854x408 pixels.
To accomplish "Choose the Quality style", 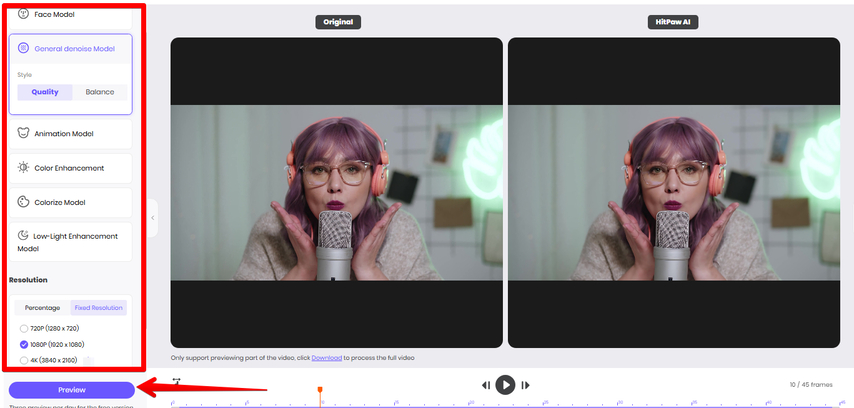I will 45,92.
